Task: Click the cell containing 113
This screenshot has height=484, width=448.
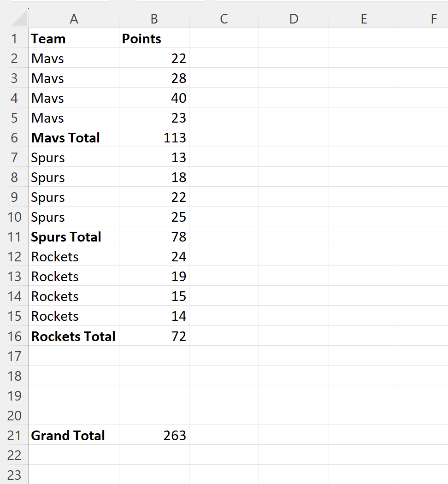Action: click(154, 138)
